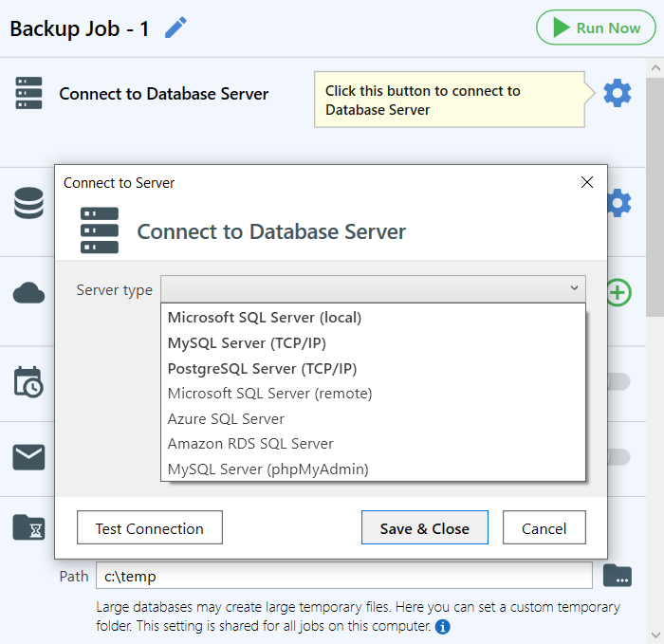Toggle the schedule backup switch
Screen dimensions: 664x644
pos(618,381)
